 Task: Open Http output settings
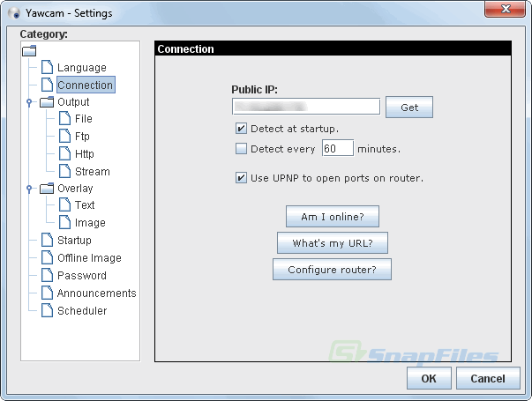pyautogui.click(x=84, y=154)
